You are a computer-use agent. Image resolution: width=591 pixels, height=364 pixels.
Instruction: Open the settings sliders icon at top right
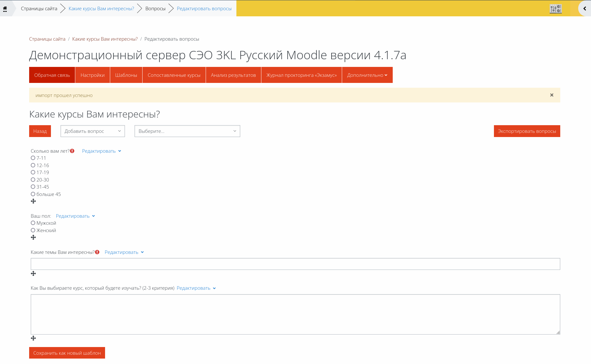555,9
